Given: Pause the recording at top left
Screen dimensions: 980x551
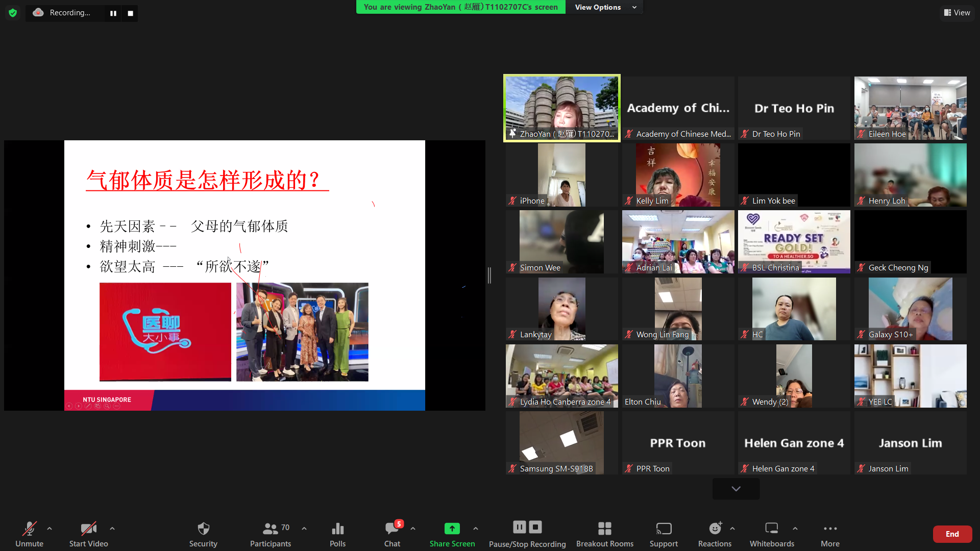Looking at the screenshot, I should coord(113,13).
